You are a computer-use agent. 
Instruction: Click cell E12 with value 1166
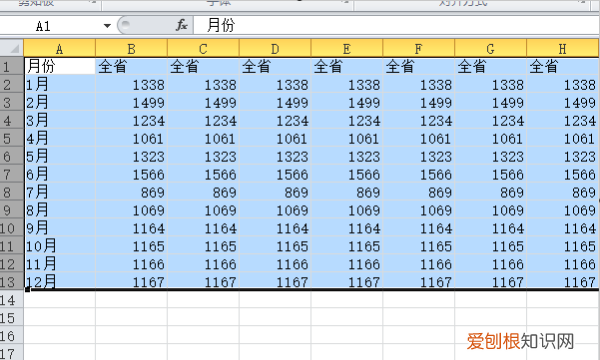347,264
